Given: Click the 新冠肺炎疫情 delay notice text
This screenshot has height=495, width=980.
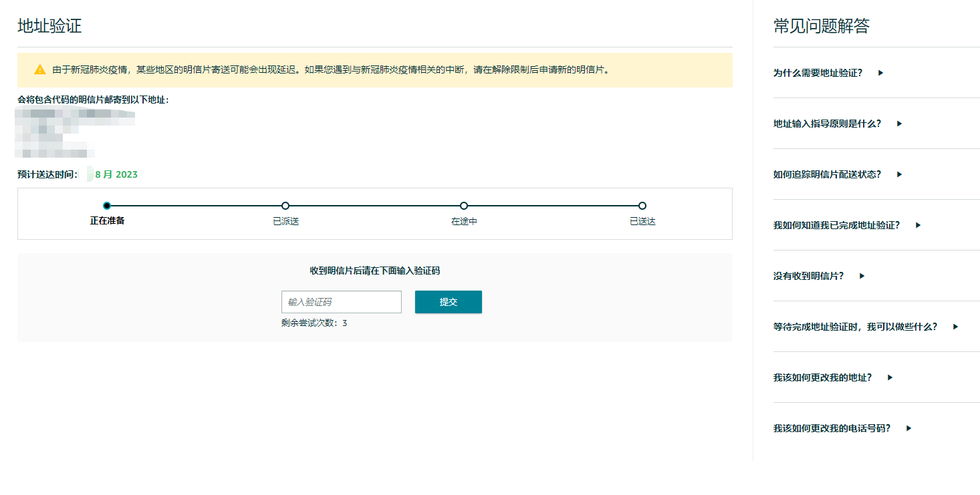Looking at the screenshot, I should coord(332,69).
